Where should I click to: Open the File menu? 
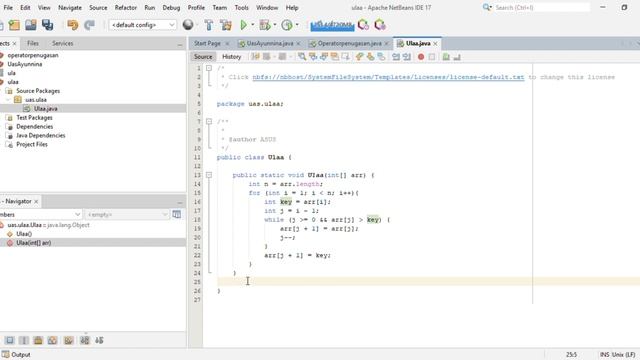[x=8, y=7]
